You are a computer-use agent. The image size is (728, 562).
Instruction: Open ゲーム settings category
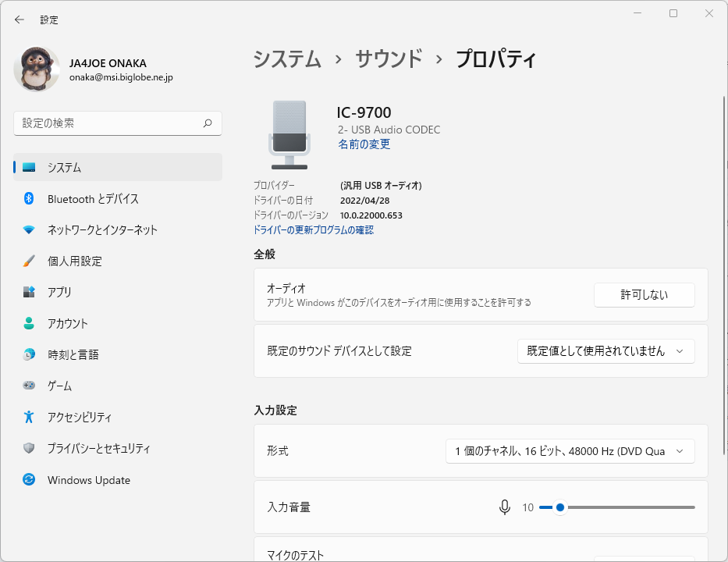tap(118, 386)
